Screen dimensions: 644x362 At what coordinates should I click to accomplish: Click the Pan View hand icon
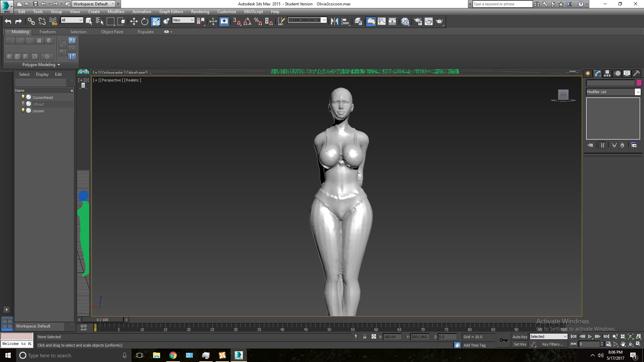pos(623,344)
